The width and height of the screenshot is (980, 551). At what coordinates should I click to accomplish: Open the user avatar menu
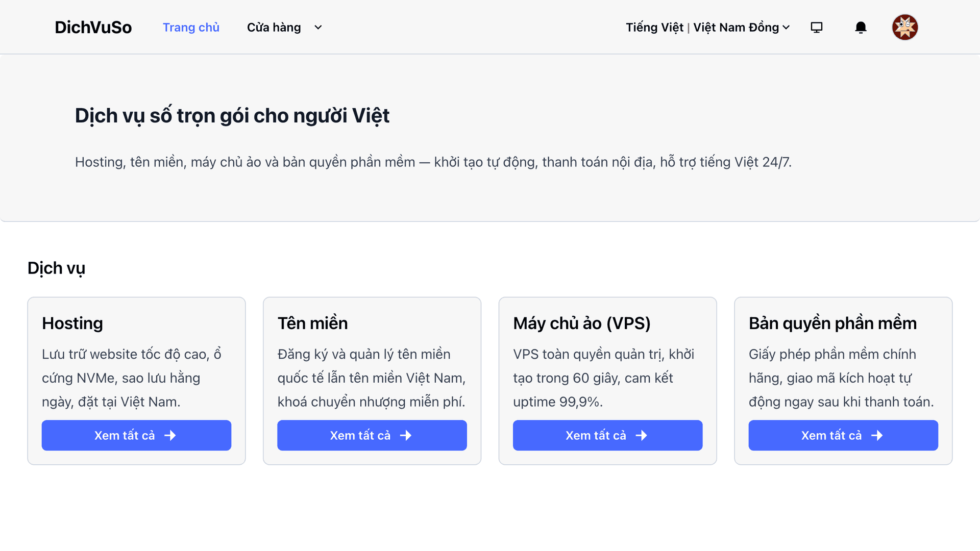pos(905,27)
